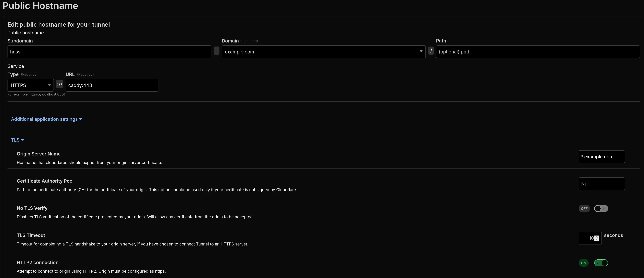Click the TLS Timeout up arrow
The width and height of the screenshot is (644, 278).
[597, 237]
